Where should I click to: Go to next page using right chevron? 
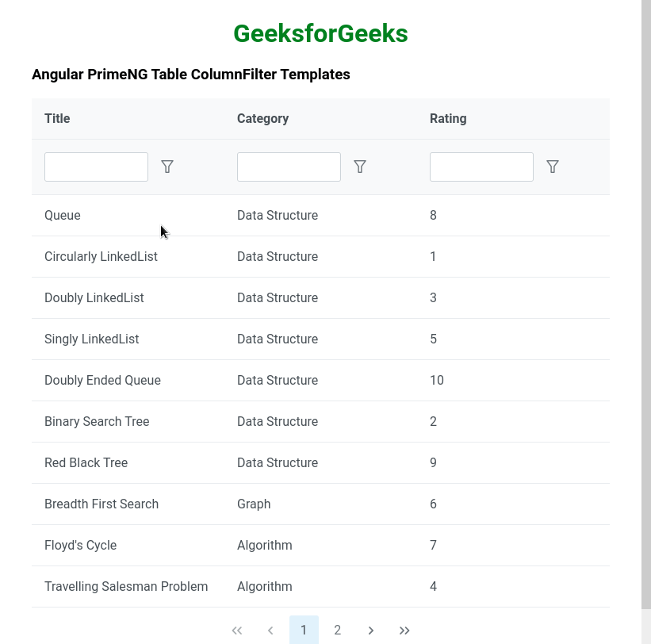pos(371,631)
